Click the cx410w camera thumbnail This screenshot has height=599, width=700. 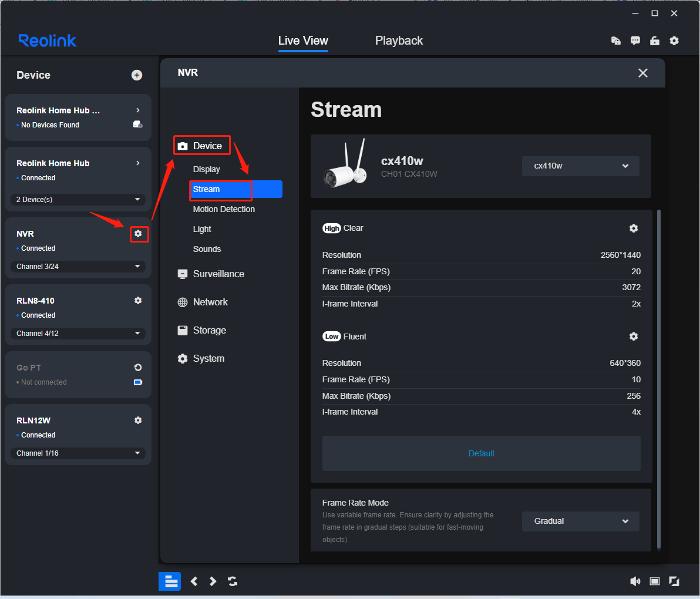[346, 164]
